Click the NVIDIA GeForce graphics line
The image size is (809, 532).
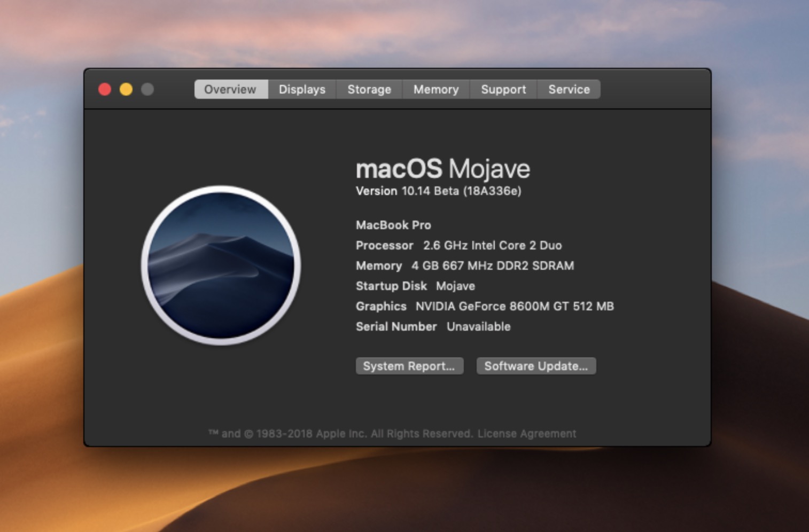click(485, 306)
